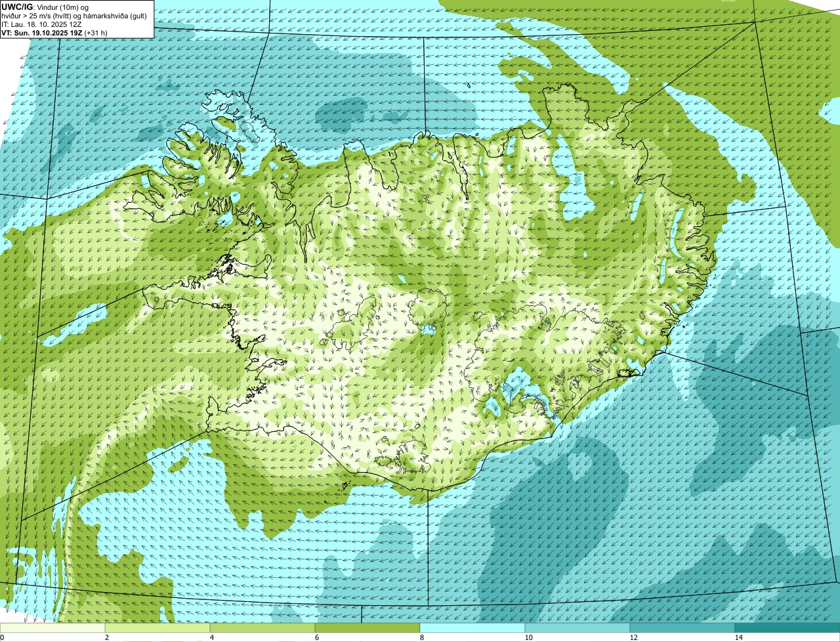
Task: Click the dark teal above-14 m/s legend swatch
Action: click(787, 628)
